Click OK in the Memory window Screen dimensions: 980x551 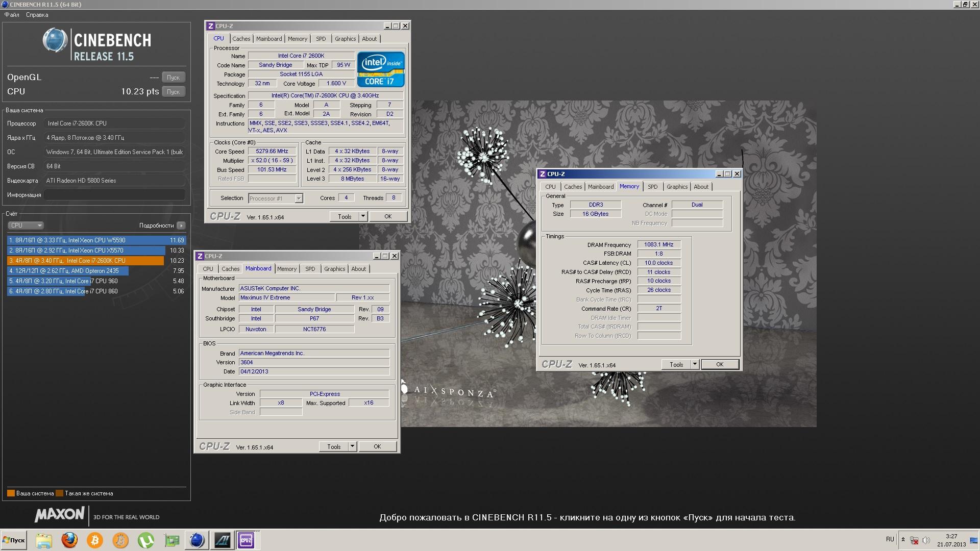(x=720, y=364)
